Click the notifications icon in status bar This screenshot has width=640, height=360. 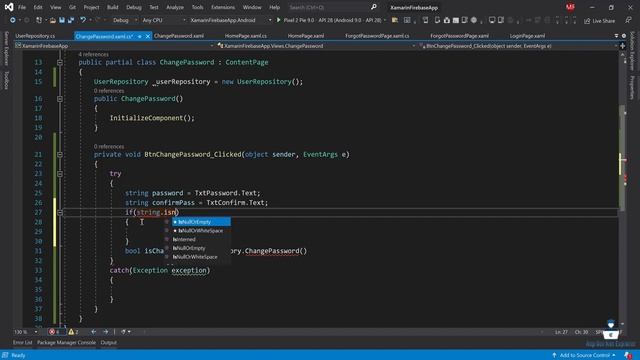[x=628, y=356]
